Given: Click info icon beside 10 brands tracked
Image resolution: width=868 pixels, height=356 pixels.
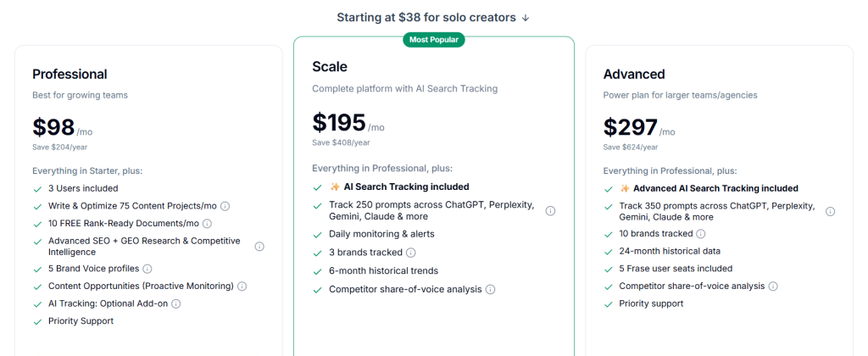Looking at the screenshot, I should tap(701, 233).
